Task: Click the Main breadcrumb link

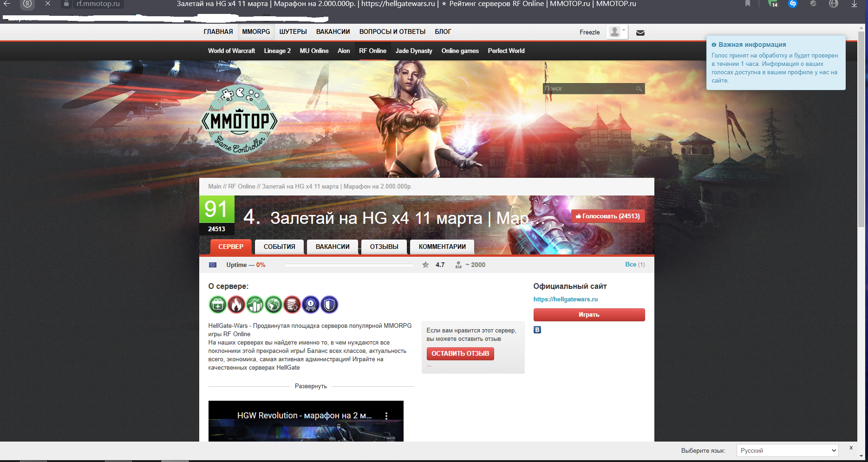Action: [x=215, y=186]
